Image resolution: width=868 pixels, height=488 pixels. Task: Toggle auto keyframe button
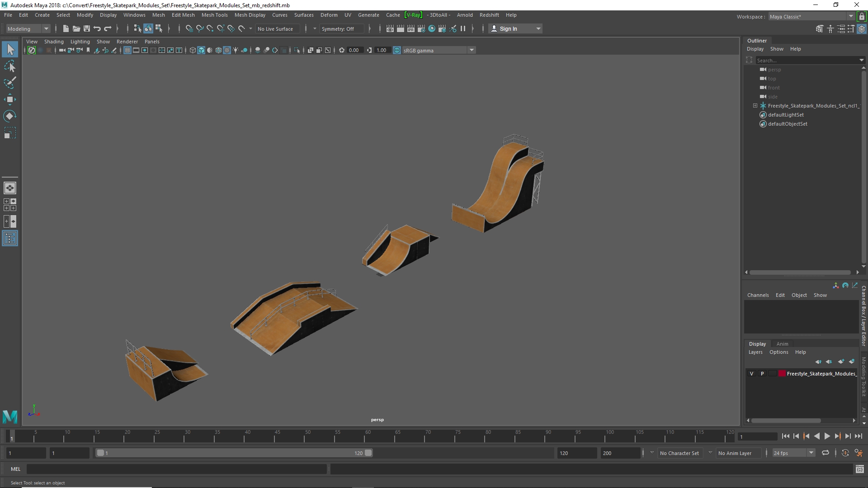pos(845,453)
